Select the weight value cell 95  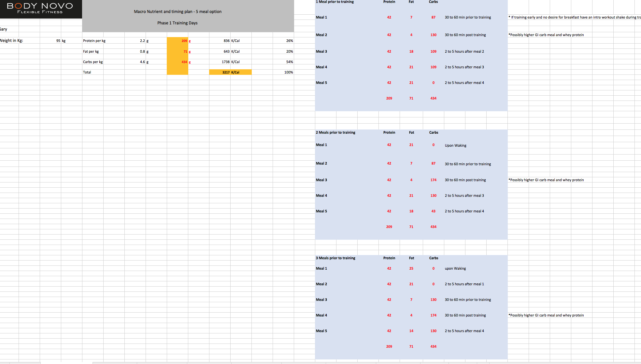coord(58,41)
